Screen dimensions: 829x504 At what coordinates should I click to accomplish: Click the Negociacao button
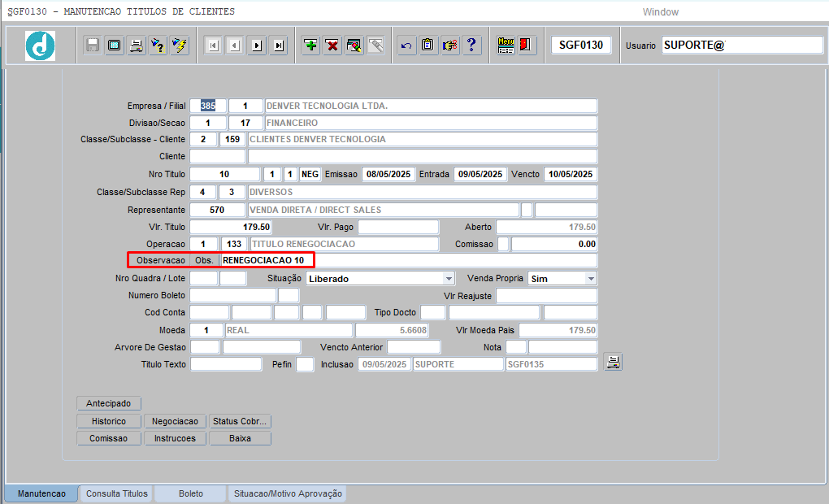175,422
